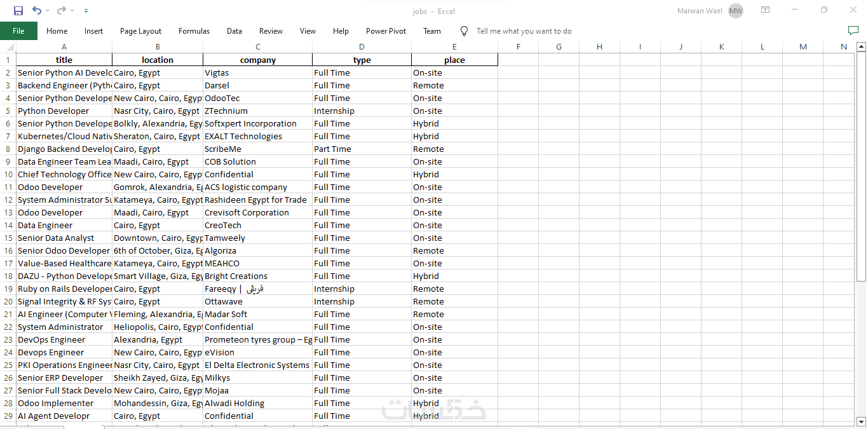Switch to the Data tab
868x429 pixels.
pos(234,31)
